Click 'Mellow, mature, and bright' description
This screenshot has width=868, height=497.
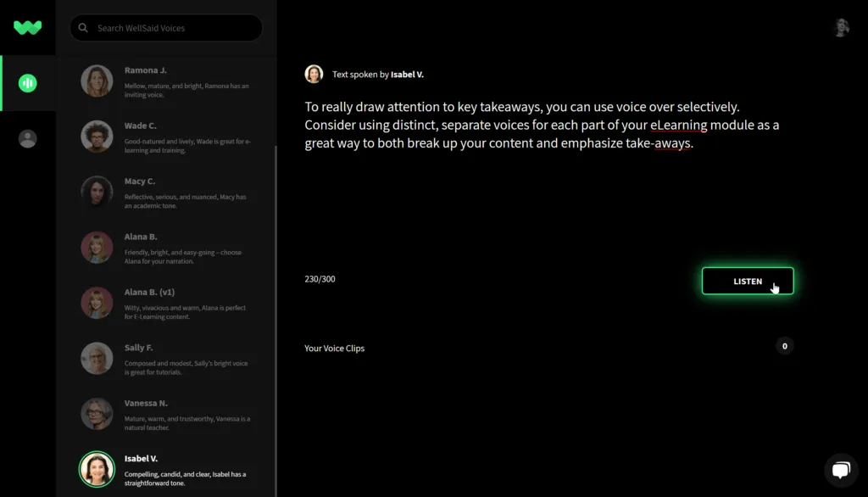click(x=186, y=90)
